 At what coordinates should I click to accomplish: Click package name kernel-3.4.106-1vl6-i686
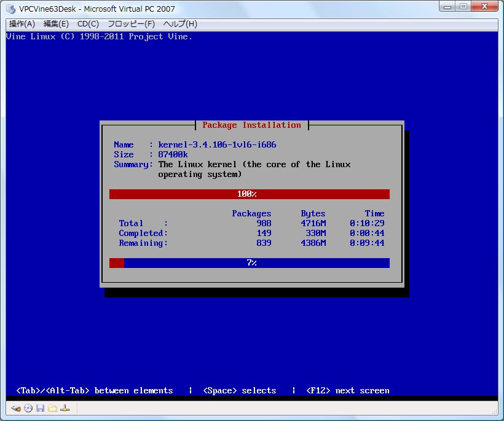tap(217, 144)
